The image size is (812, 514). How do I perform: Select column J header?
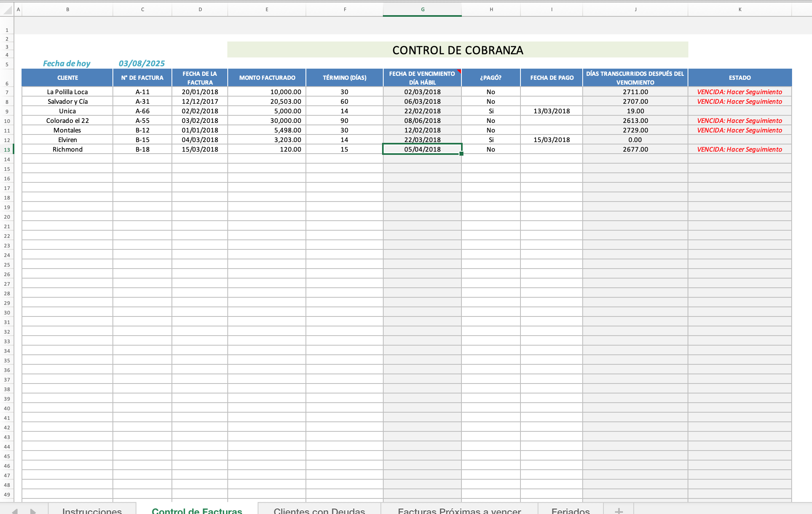click(635, 10)
